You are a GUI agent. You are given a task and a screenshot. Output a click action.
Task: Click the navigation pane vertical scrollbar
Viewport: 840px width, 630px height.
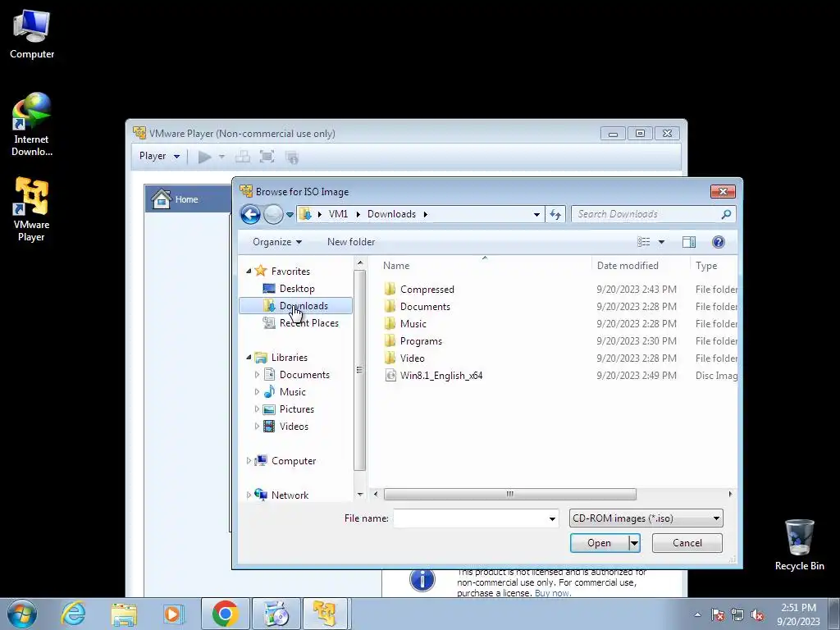pyautogui.click(x=359, y=370)
